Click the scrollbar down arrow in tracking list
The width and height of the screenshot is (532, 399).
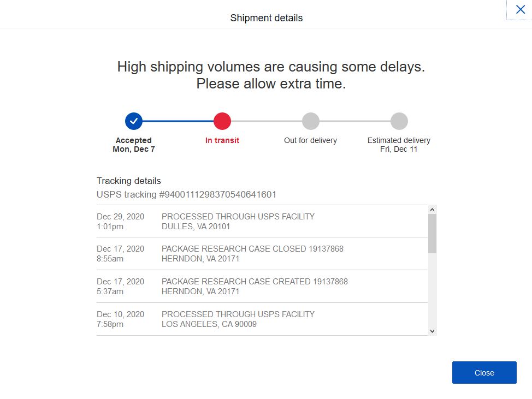click(x=432, y=330)
